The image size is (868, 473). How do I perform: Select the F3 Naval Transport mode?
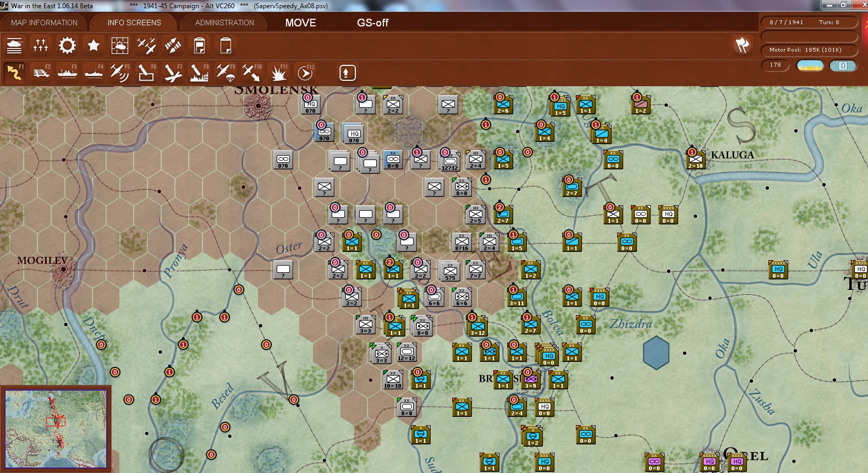pyautogui.click(x=67, y=73)
